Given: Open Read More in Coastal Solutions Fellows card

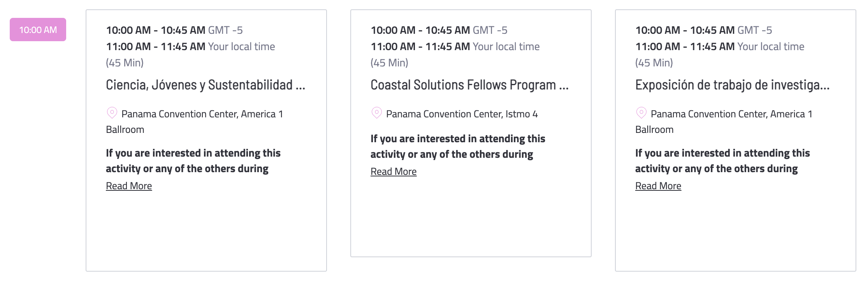Looking at the screenshot, I should tap(394, 171).
